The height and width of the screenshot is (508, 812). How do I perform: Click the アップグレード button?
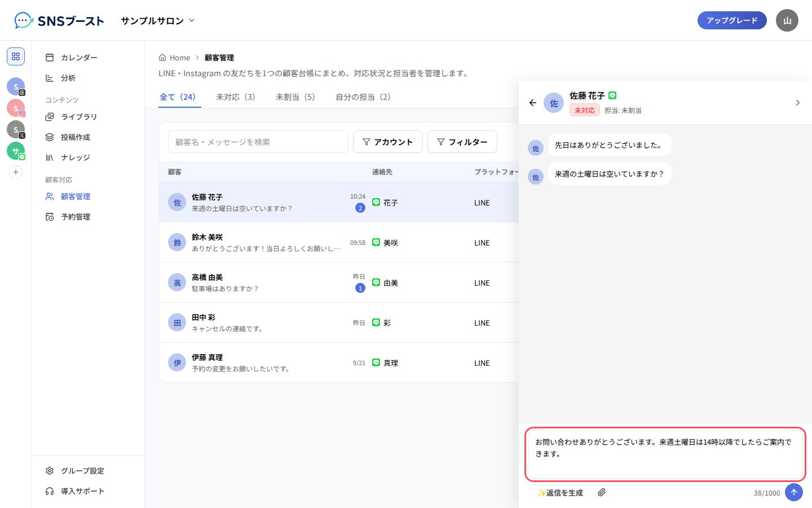[x=732, y=20]
